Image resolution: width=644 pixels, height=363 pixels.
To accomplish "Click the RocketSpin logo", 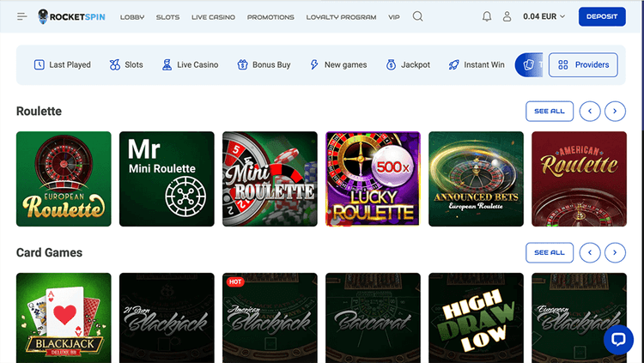I will (x=71, y=16).
